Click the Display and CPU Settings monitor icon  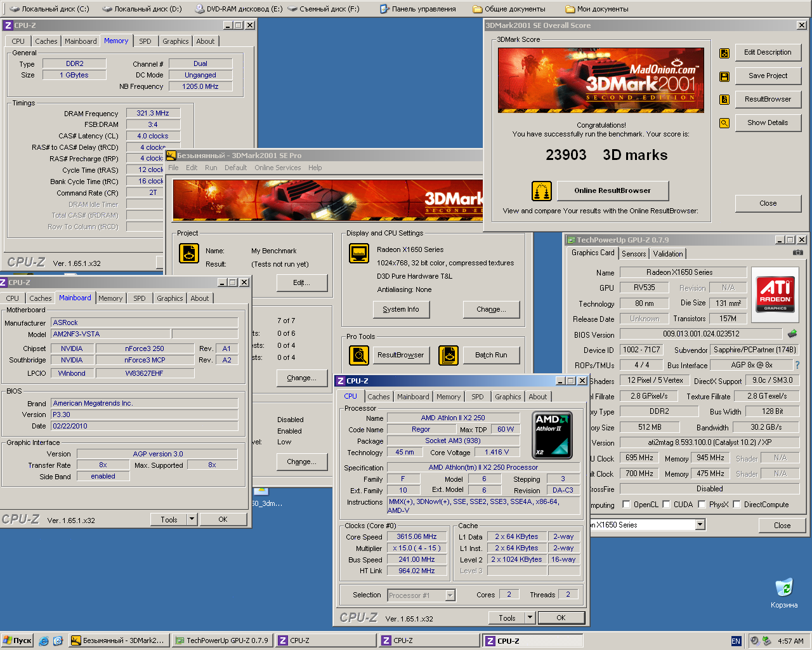click(359, 253)
